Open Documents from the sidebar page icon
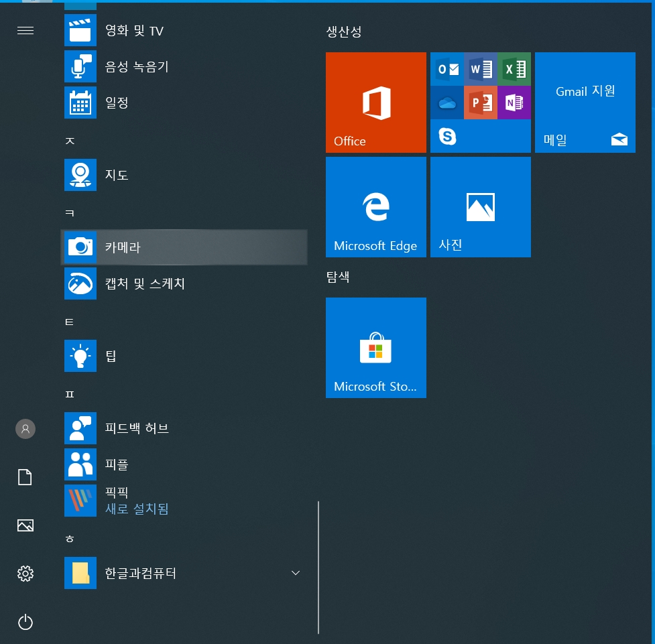655x644 pixels. (x=25, y=477)
